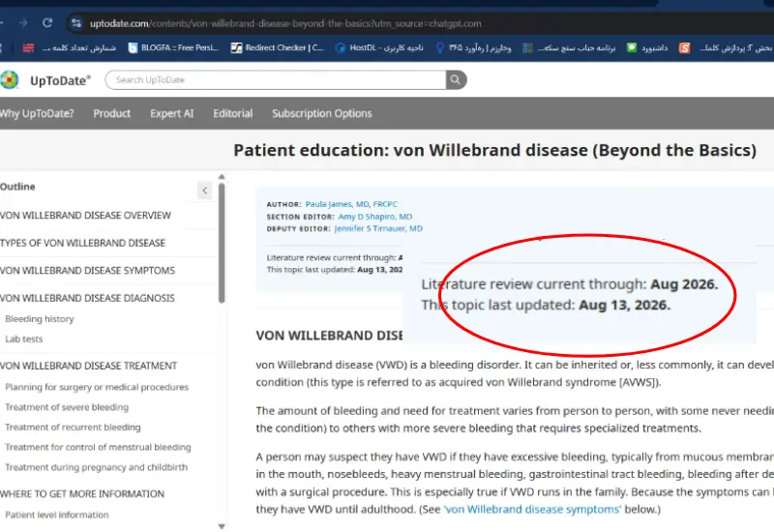Open Subscription Options menu

coord(322,113)
